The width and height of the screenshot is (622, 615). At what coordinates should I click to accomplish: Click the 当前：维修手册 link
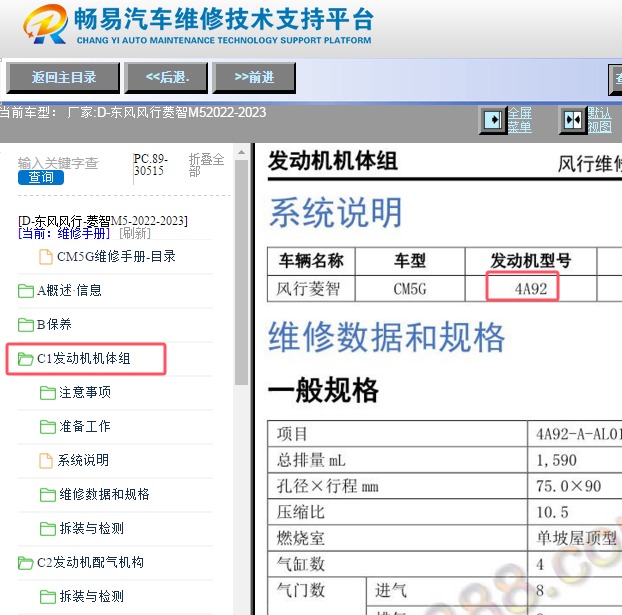(x=64, y=233)
